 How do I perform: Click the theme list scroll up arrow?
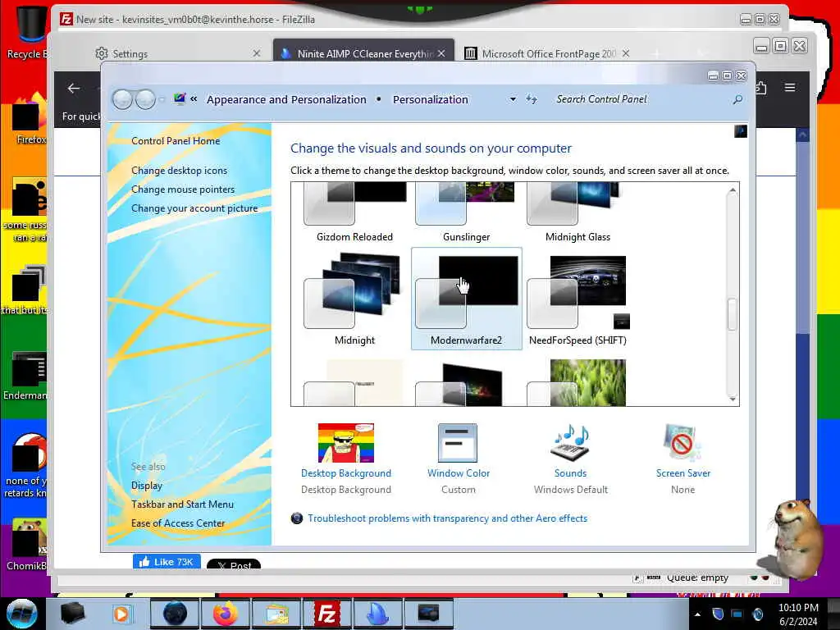pos(733,190)
